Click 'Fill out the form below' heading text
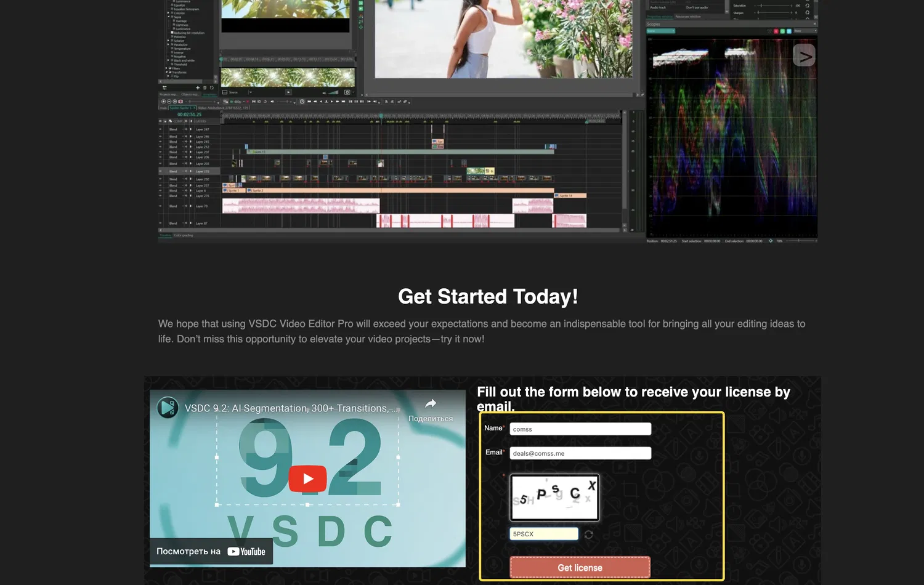The height and width of the screenshot is (585, 924). [633, 399]
